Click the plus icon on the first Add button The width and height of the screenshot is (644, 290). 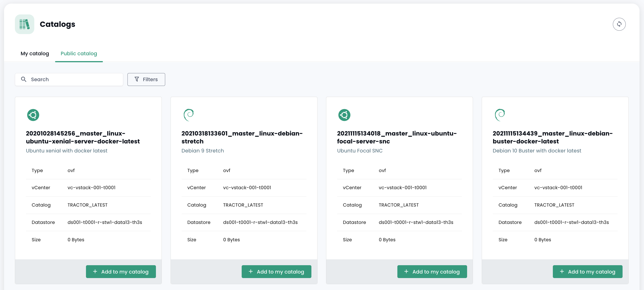tap(95, 271)
